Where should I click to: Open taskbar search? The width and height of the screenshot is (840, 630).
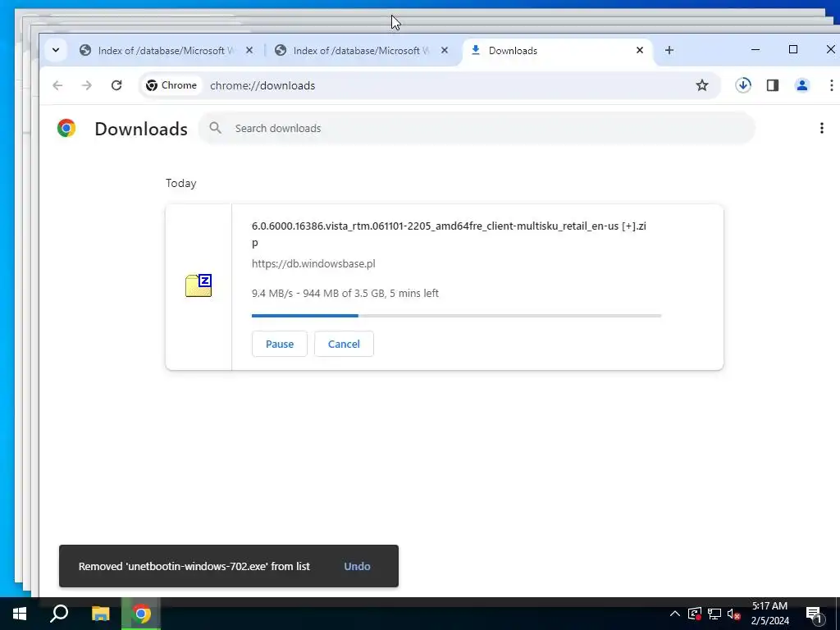(59, 614)
